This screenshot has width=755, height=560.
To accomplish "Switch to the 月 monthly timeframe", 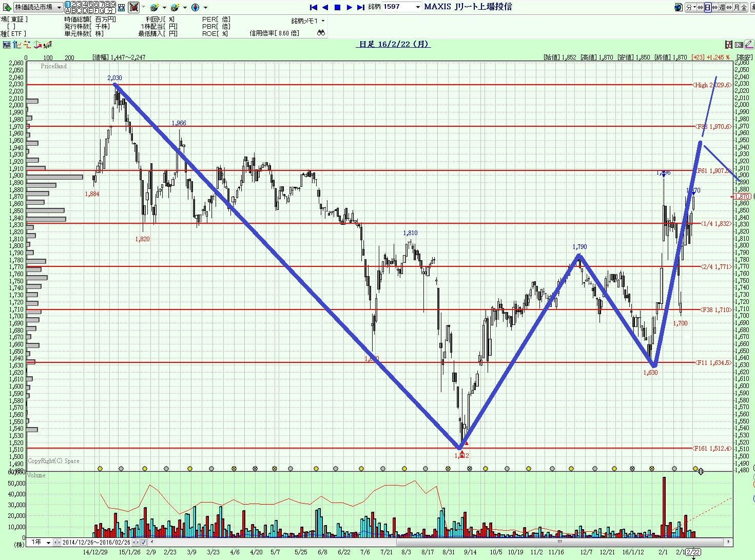I will point(737,7).
